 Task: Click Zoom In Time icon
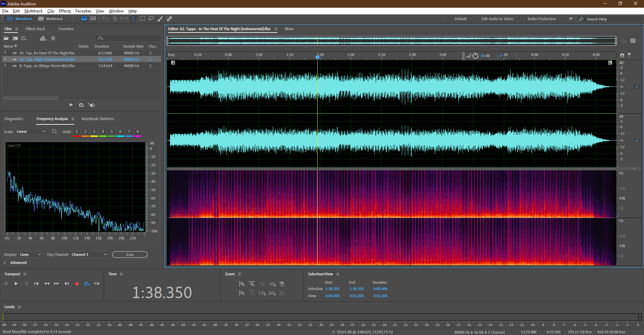coord(252,284)
